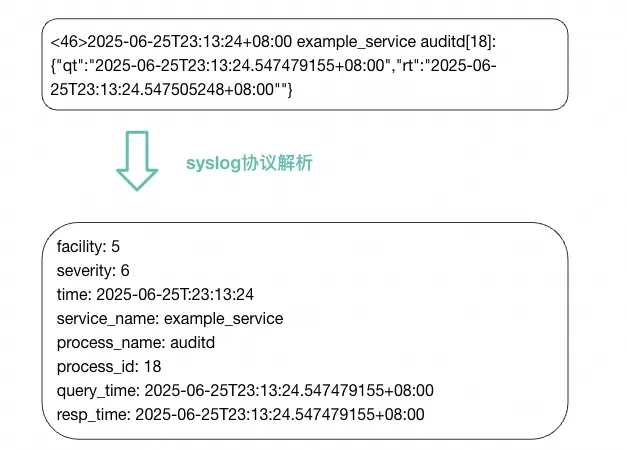This screenshot has height=450, width=627.
Task: Click auditd[18] in the raw message
Action: click(x=458, y=42)
